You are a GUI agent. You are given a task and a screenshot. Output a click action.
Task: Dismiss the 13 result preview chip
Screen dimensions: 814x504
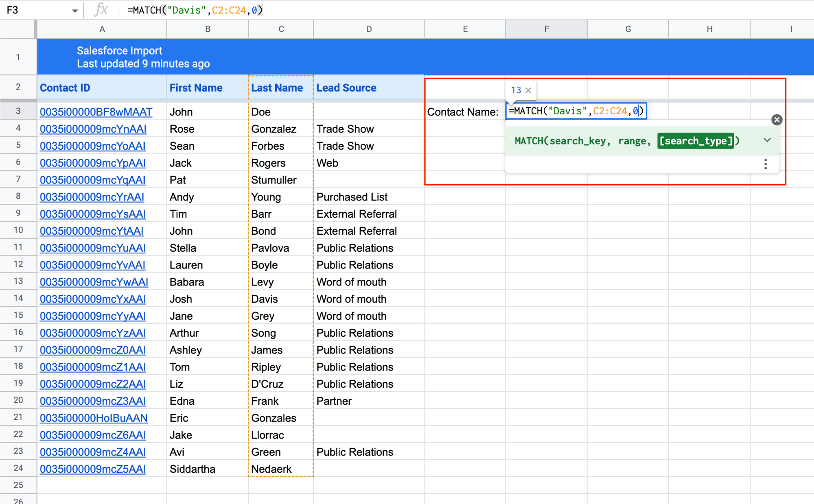pyautogui.click(x=529, y=90)
